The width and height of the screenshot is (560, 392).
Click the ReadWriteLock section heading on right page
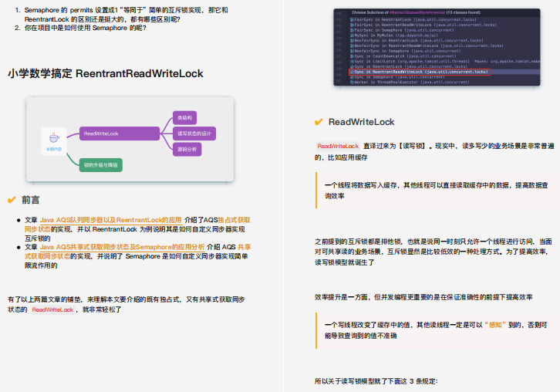(x=362, y=122)
